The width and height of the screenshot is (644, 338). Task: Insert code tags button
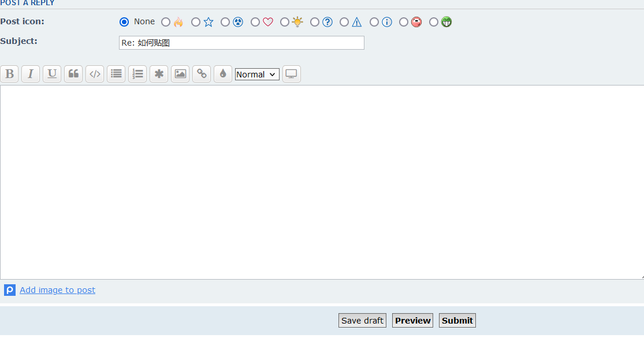[x=95, y=74]
